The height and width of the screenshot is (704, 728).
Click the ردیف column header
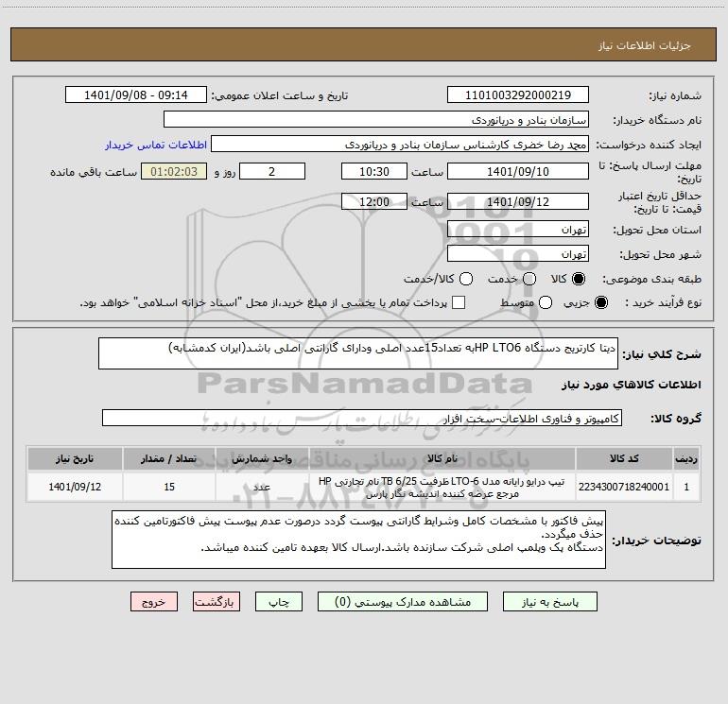click(x=686, y=458)
